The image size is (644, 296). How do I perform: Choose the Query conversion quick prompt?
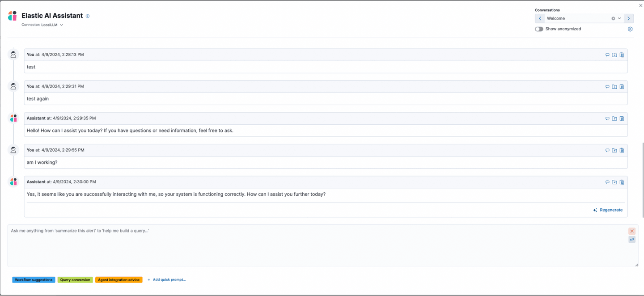(75, 280)
